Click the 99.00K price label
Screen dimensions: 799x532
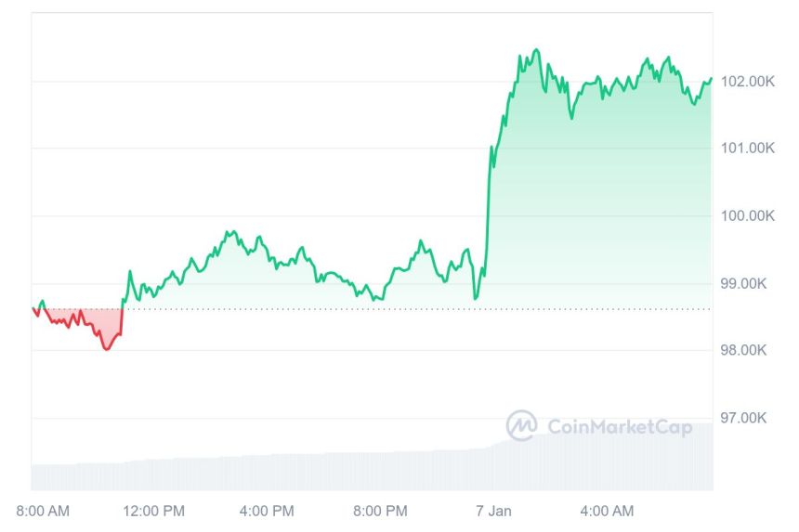pyautogui.click(x=748, y=283)
